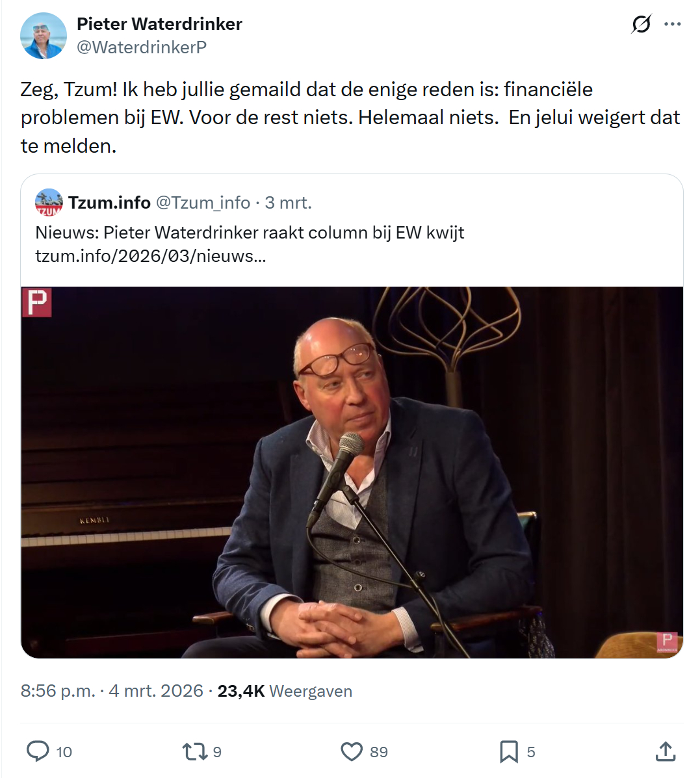The width and height of the screenshot is (700, 778).
Task: Click the @WaterdrinkerP handle
Action: (142, 47)
